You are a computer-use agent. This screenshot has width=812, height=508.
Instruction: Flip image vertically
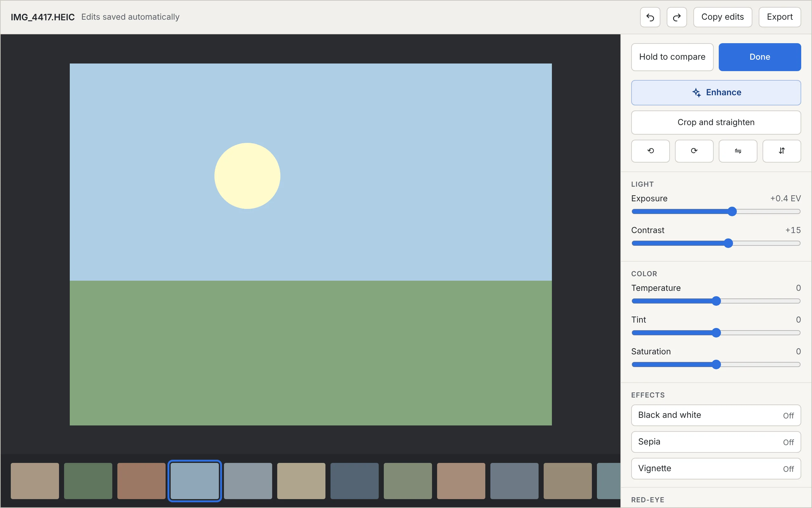pos(782,151)
